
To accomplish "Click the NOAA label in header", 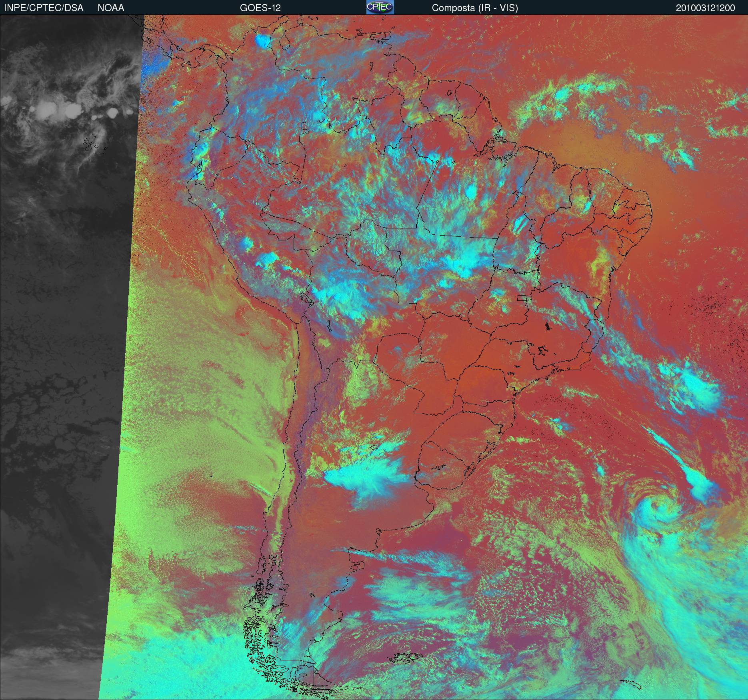I will tap(111, 8).
